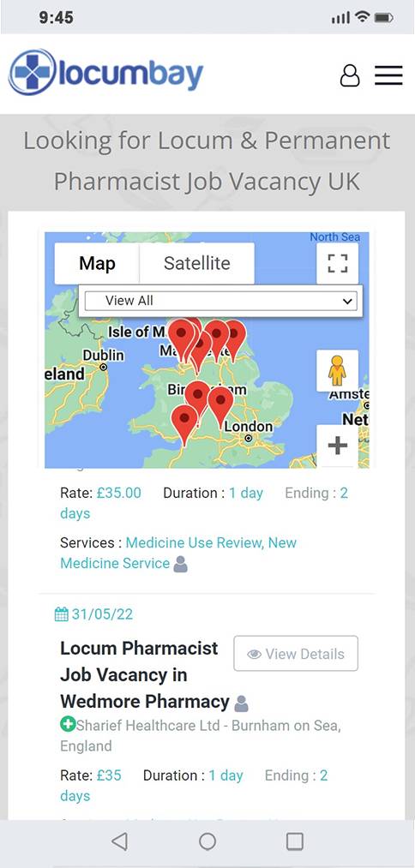Open the View All dropdown
This screenshot has width=415, height=868.
click(220, 301)
